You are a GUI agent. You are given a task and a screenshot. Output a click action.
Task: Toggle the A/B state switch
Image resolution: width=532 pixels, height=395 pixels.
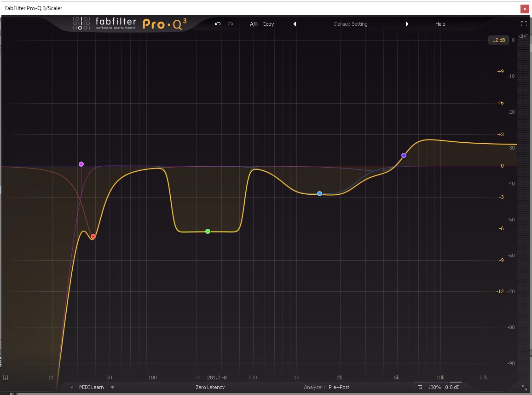click(x=254, y=24)
